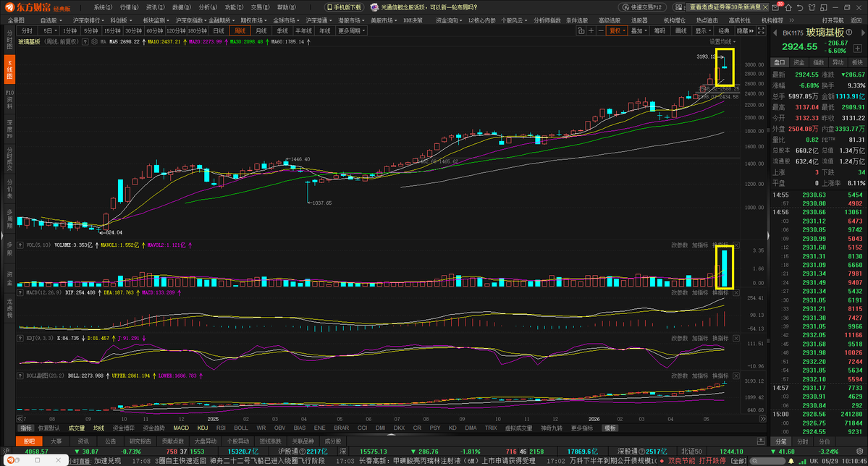Select the 分时 chart mode
Screen dimensions: 868x466
pyautogui.click(x=27, y=31)
